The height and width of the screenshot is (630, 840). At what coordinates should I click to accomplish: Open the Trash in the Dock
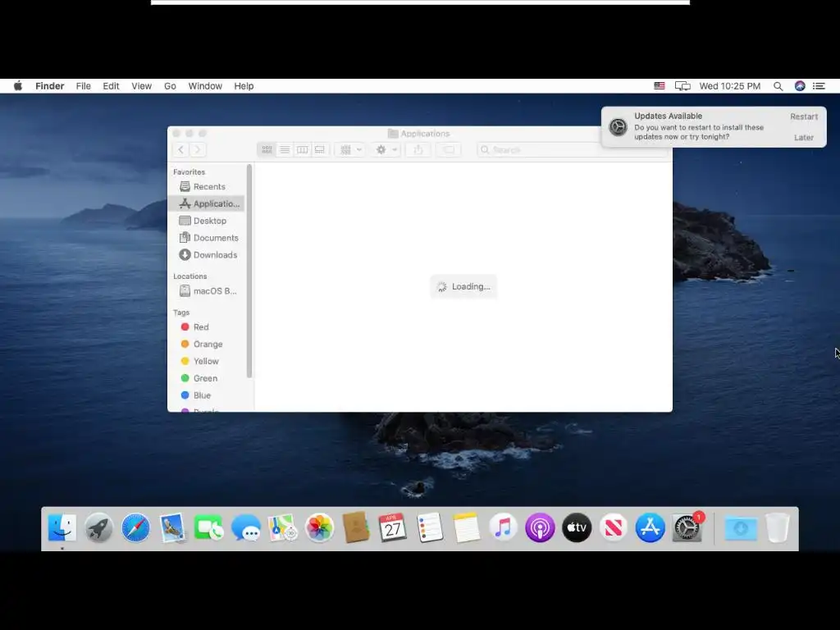778,527
